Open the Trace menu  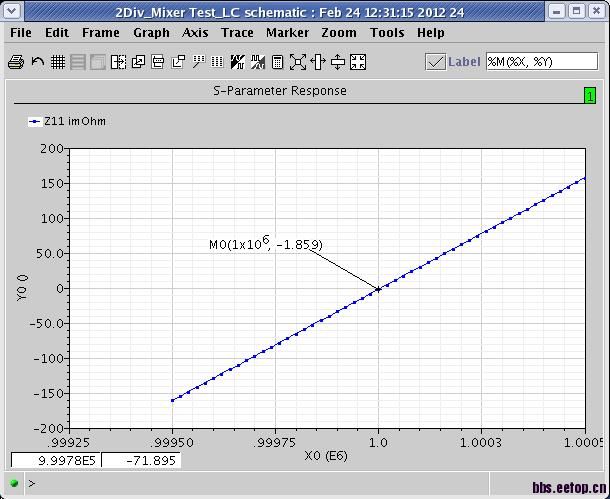237,33
